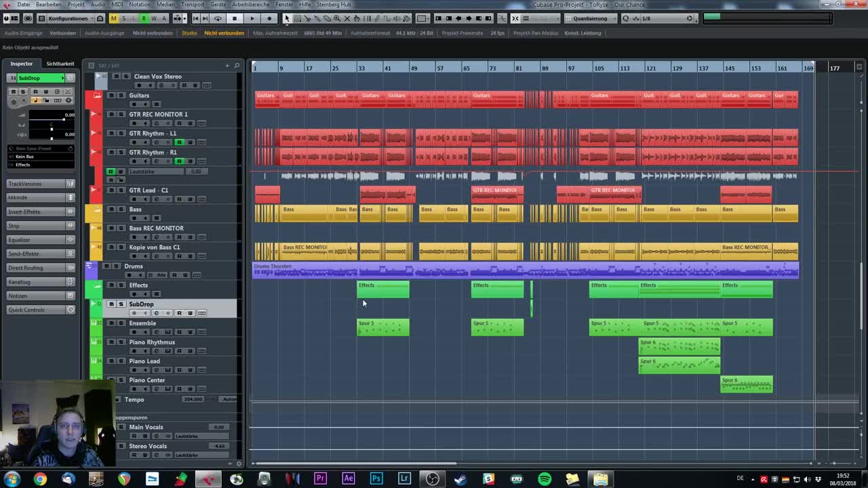
Task: Go to previous marker transport button
Action: pos(196,18)
